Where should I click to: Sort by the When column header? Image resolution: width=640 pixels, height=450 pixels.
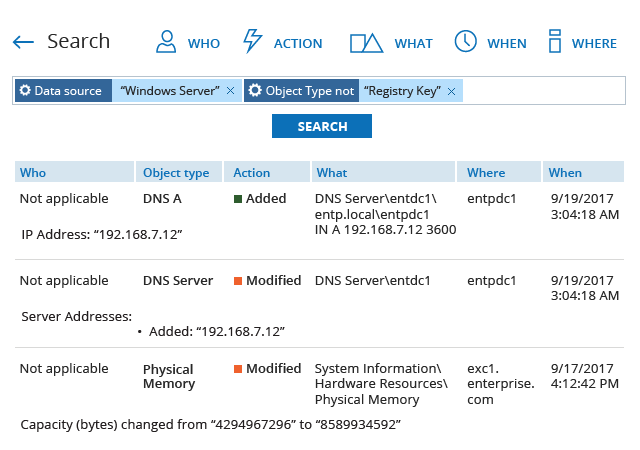[x=565, y=172]
